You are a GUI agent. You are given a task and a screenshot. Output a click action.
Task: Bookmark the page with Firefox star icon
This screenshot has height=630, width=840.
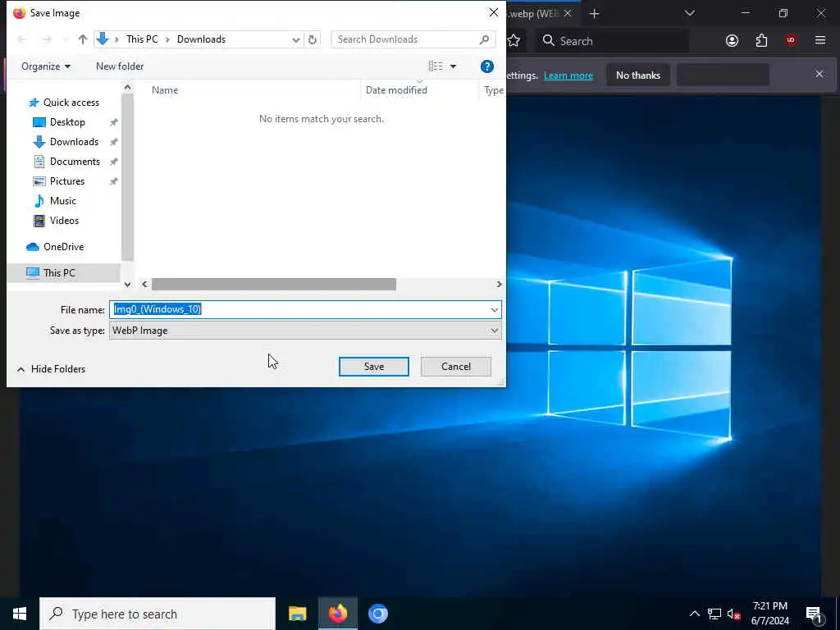[514, 41]
